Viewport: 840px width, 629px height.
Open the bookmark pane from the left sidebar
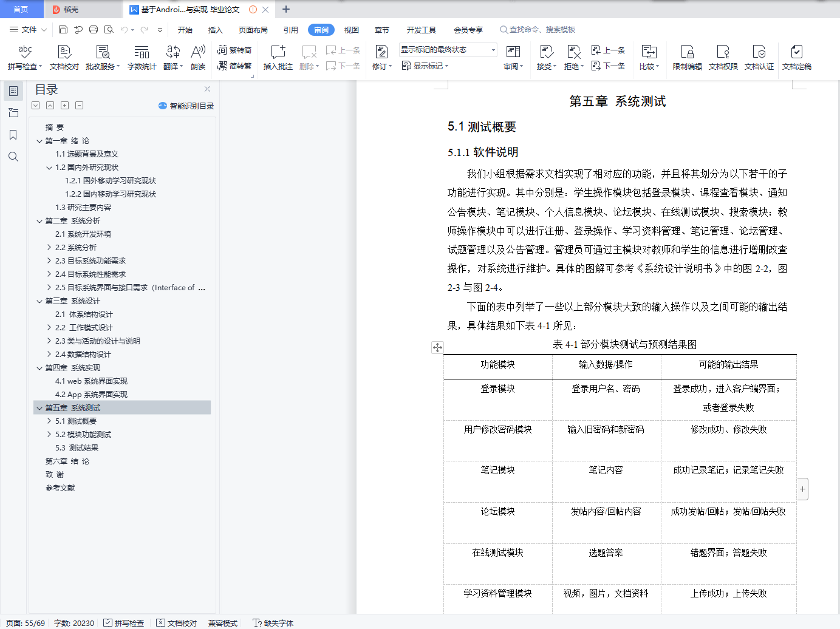pos(13,135)
